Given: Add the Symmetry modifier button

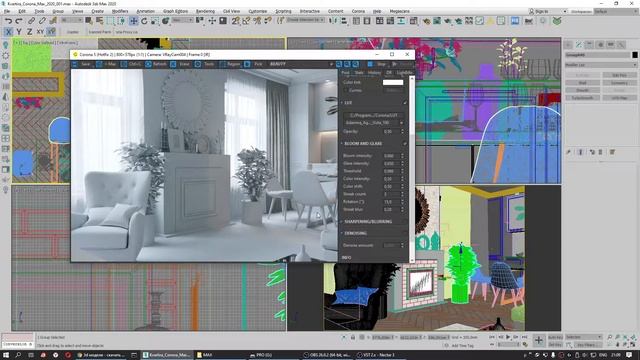Looking at the screenshot, I should pyautogui.click(x=619, y=83).
